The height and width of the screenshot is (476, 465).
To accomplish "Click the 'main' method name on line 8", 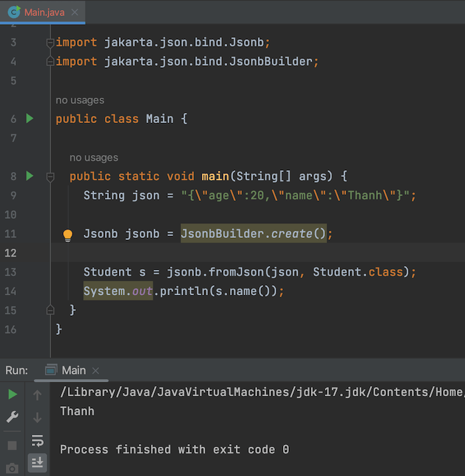I will [x=215, y=176].
